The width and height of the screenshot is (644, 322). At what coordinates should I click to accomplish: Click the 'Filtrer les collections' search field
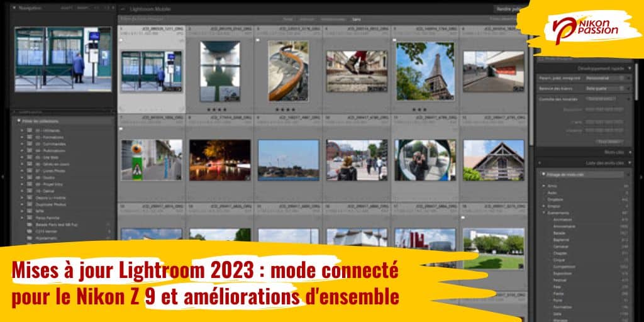[65, 121]
